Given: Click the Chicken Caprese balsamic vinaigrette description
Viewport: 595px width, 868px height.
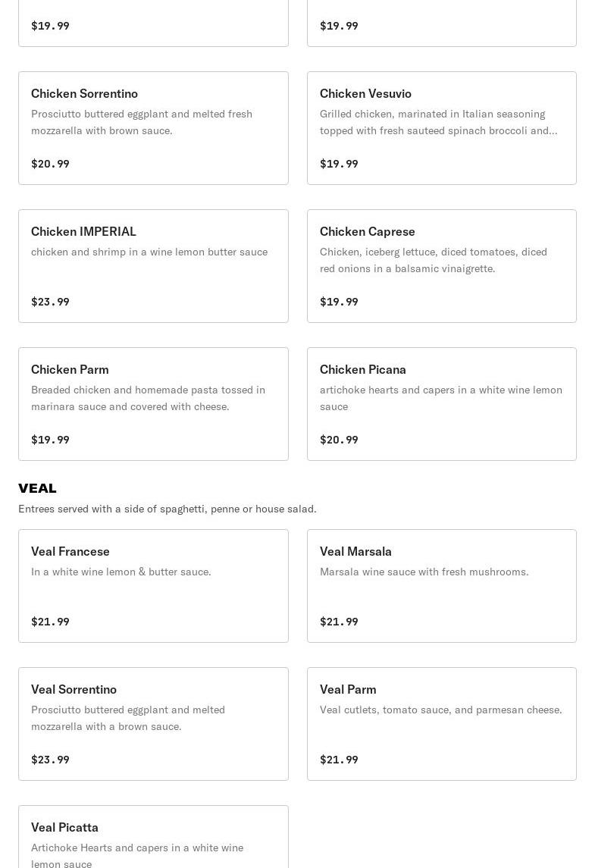Looking at the screenshot, I should 433,260.
